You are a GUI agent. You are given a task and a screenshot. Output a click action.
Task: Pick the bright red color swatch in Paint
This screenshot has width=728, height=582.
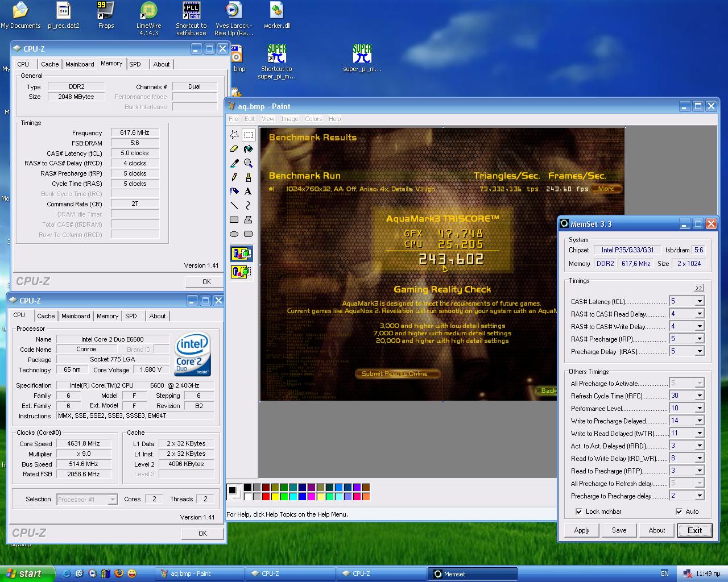[266, 496]
